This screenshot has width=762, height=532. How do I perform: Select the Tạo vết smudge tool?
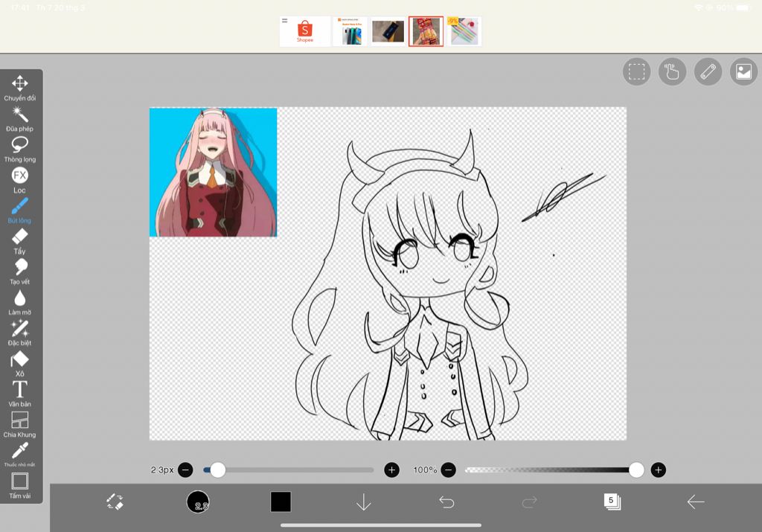click(x=19, y=272)
